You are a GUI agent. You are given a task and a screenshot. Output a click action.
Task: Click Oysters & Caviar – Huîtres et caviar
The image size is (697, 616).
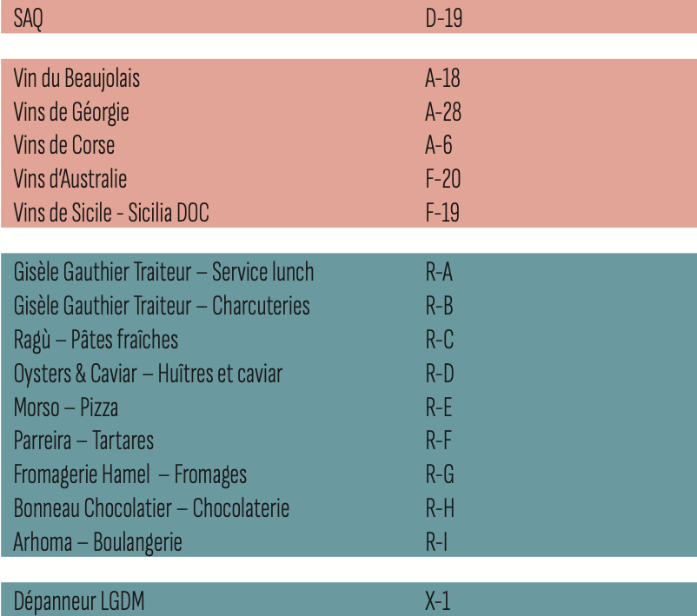coord(148,374)
